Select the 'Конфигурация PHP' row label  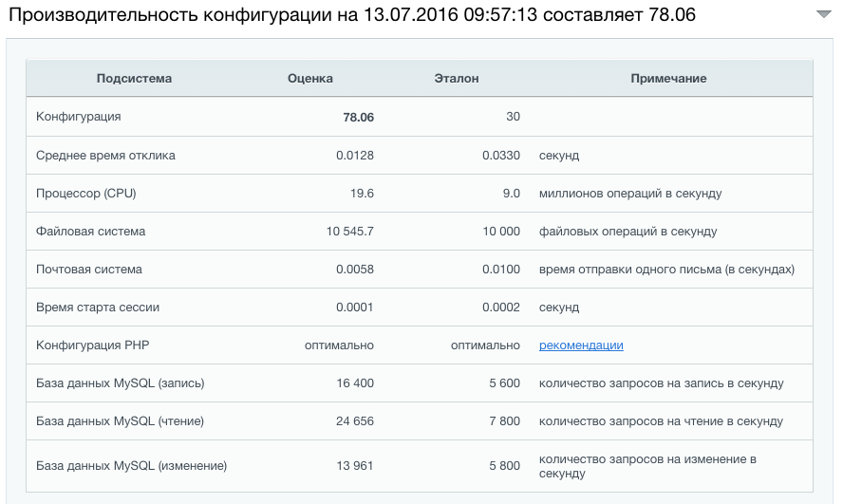(92, 345)
